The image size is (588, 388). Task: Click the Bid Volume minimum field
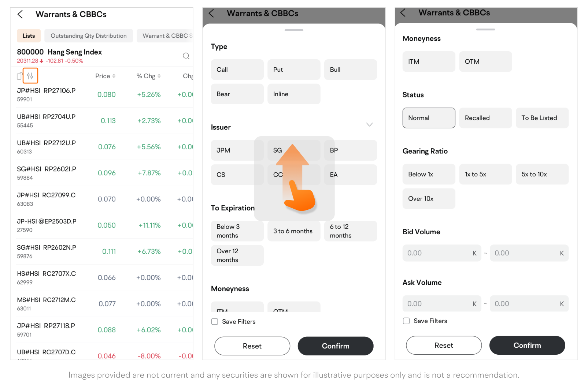[x=438, y=253]
